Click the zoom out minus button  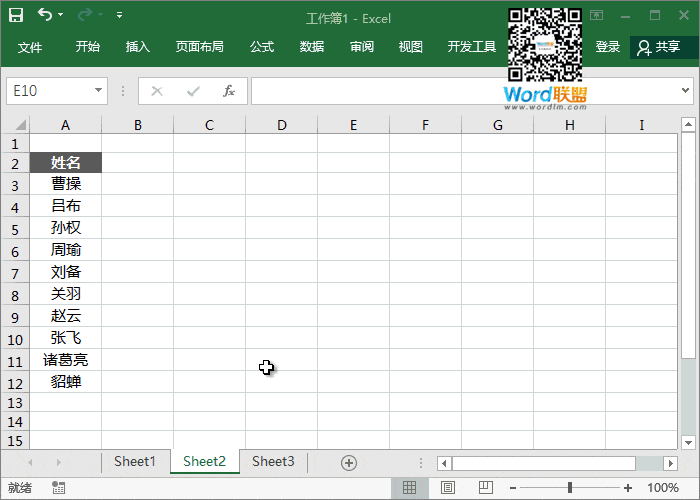coord(513,488)
